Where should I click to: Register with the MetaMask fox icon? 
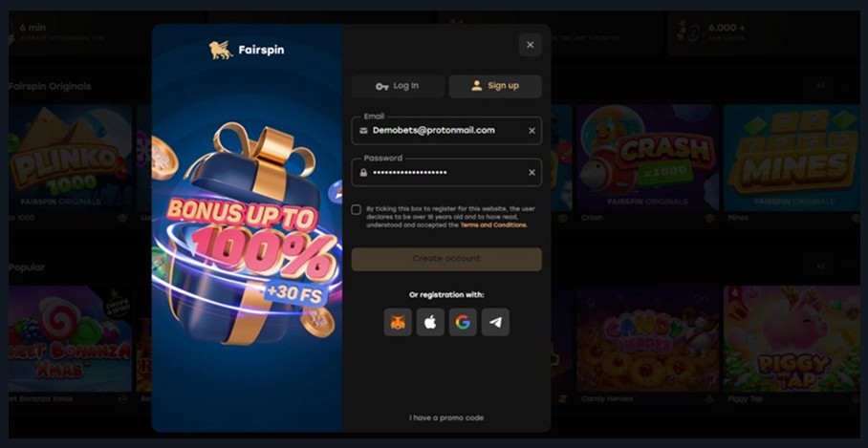[398, 322]
